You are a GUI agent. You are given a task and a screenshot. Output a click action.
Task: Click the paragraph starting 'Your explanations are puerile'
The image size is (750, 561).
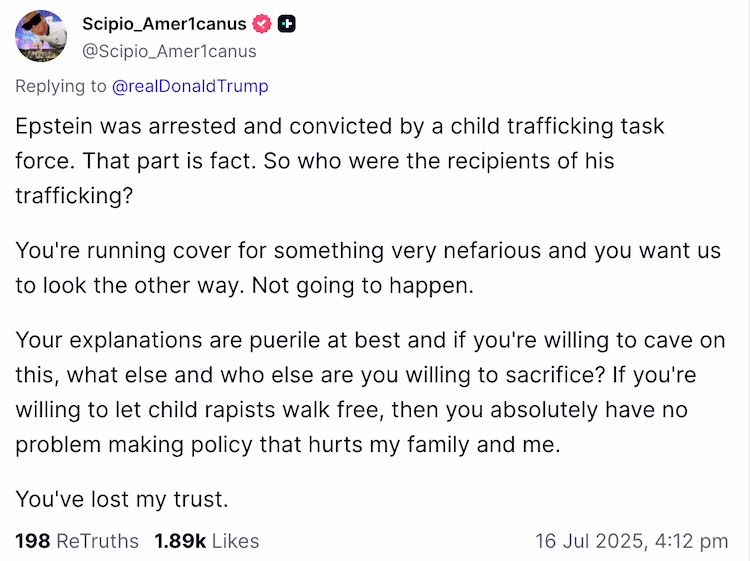[370, 392]
